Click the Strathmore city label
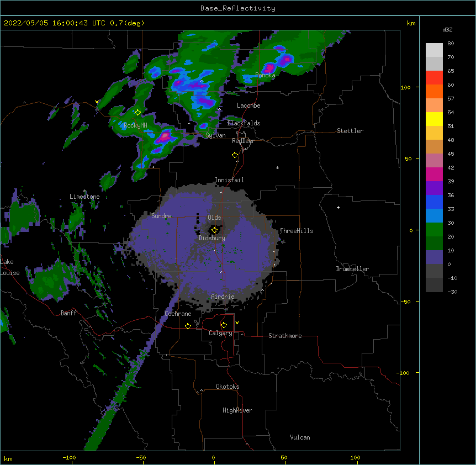Image resolution: width=476 pixels, height=465 pixels. 285,336
